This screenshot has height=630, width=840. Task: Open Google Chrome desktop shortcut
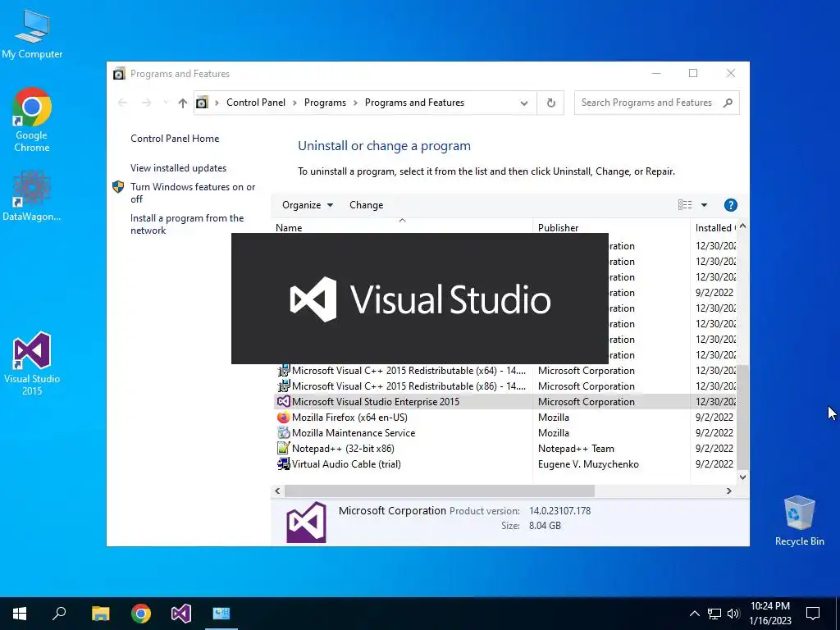coord(32,120)
